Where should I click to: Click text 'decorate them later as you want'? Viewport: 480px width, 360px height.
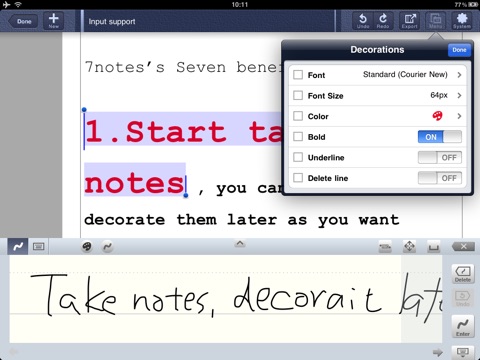242,220
